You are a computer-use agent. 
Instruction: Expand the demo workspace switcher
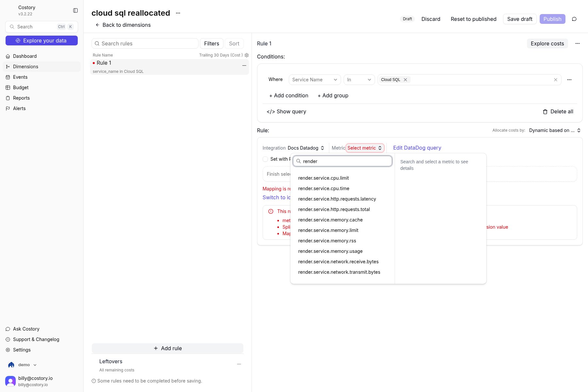point(23,365)
